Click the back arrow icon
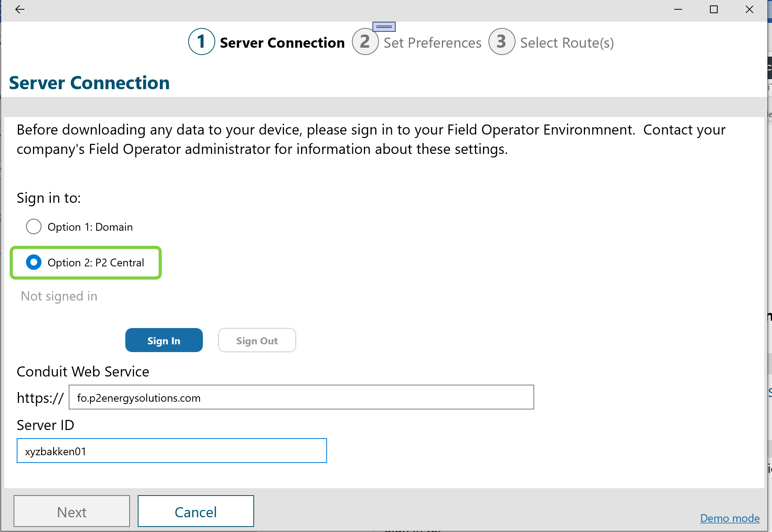772x532 pixels. [x=20, y=9]
